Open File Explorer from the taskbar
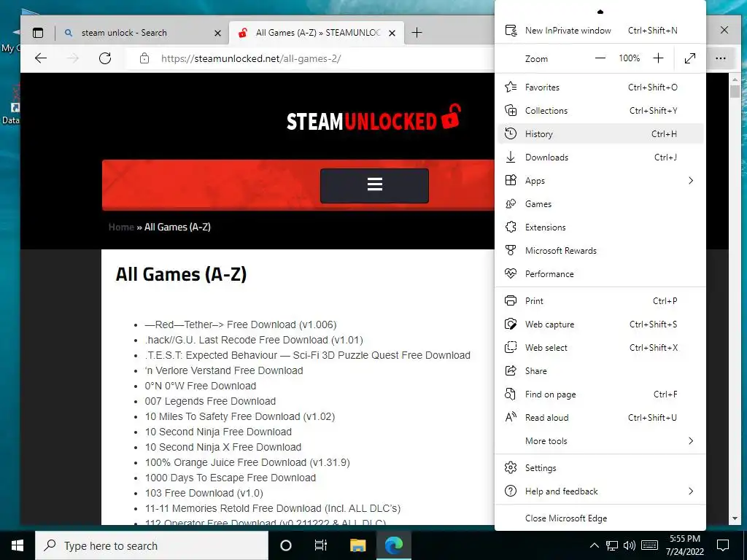 point(357,545)
